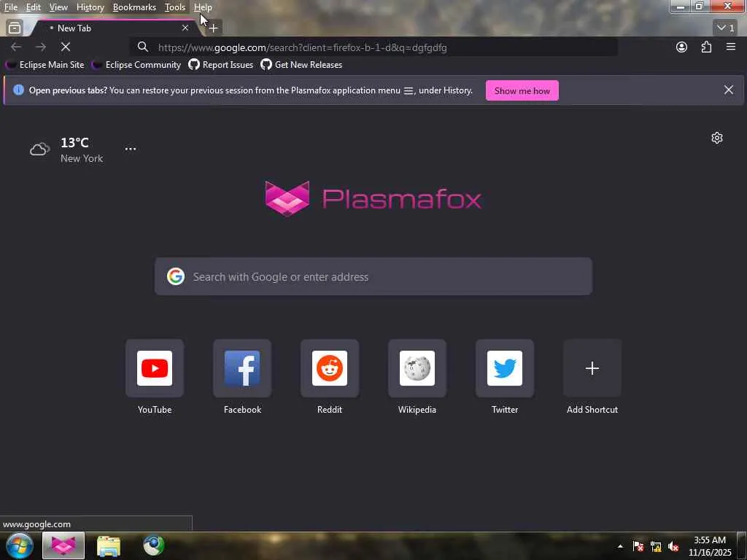
Task: Open the extensions puzzle icon
Action: [x=706, y=47]
